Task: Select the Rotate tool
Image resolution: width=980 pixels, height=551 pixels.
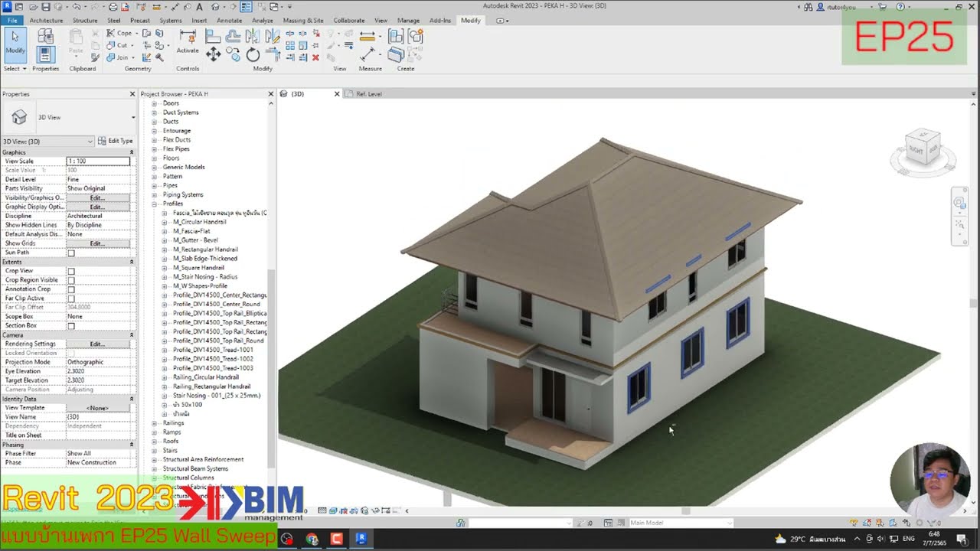Action: [x=253, y=54]
